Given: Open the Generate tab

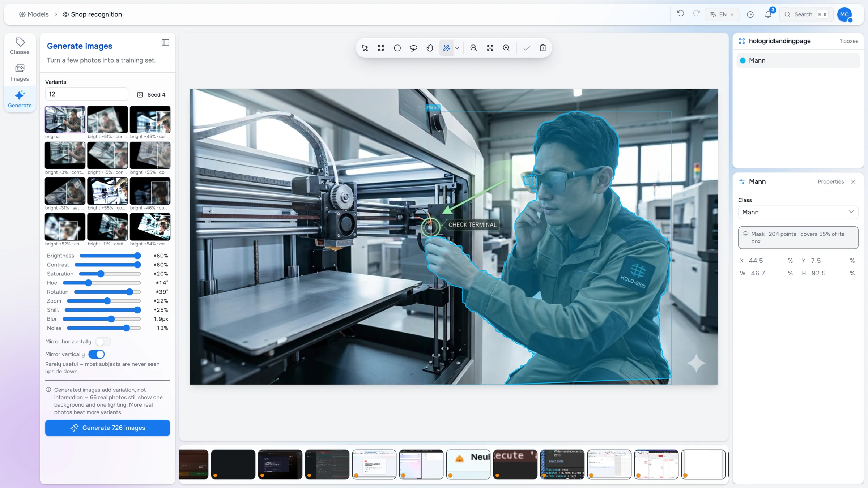Looking at the screenshot, I should [20, 99].
